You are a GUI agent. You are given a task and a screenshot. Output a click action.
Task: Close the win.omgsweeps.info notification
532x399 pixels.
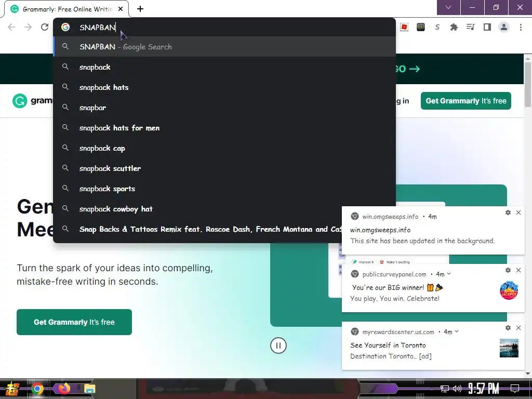pos(518,212)
